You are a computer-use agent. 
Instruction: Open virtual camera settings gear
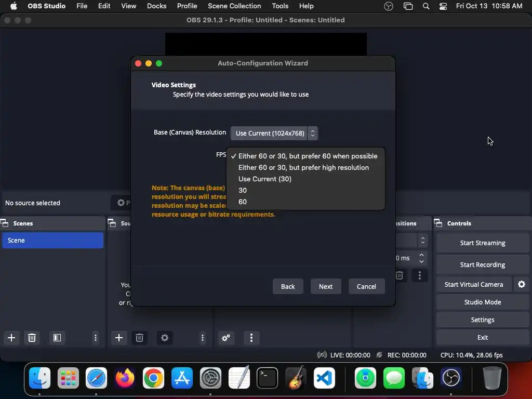(522, 284)
